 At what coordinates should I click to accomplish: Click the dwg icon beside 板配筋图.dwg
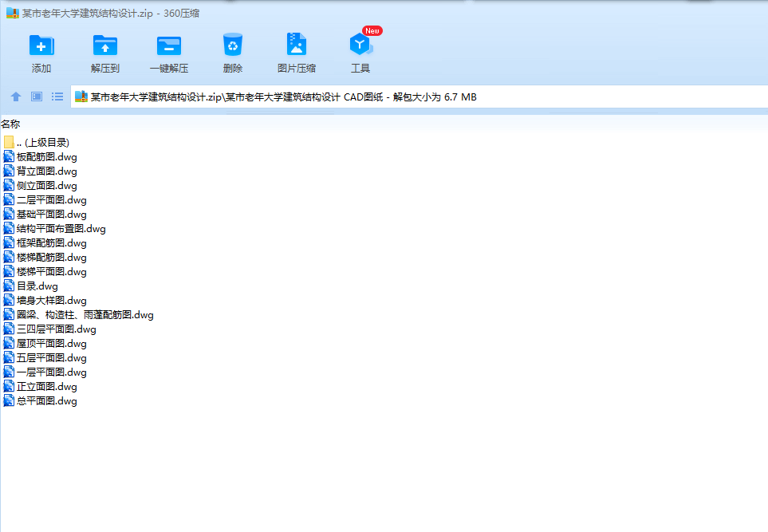click(9, 157)
